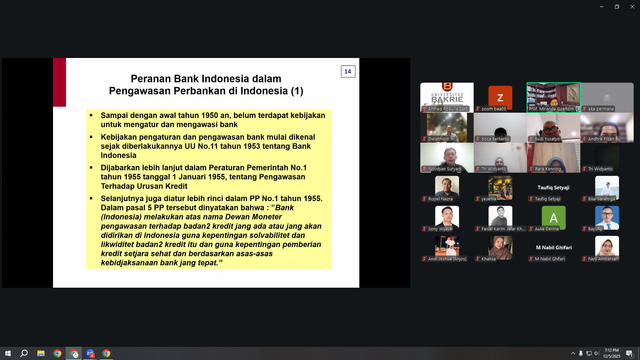Click the slide number 14 box
640x360 pixels.
tap(348, 71)
